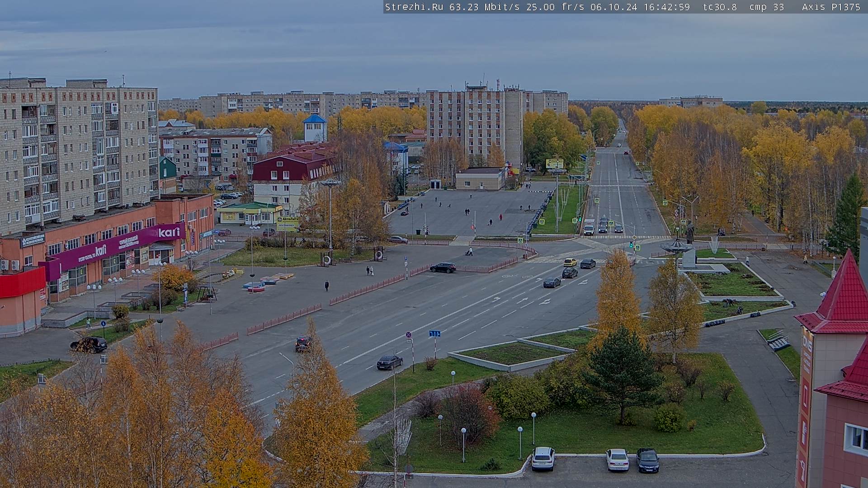The image size is (868, 488).
Task: Select the "06.10.24" date stamp
Action: coord(613,7)
